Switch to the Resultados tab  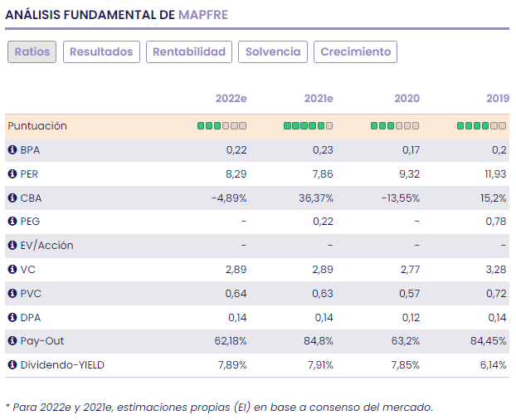[x=101, y=51]
